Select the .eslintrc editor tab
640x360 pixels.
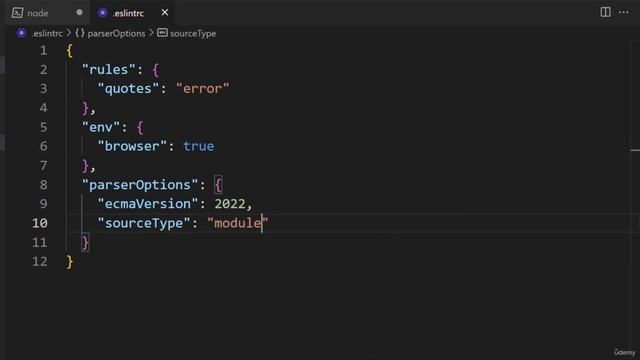point(133,13)
